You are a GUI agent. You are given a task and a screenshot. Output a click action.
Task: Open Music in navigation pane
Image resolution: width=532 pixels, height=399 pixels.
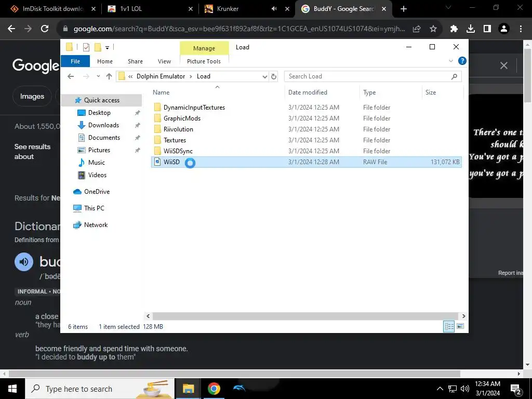(97, 163)
